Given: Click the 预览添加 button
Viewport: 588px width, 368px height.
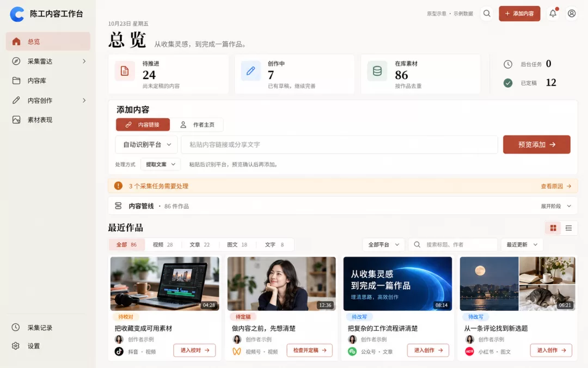Looking at the screenshot, I should [x=537, y=144].
